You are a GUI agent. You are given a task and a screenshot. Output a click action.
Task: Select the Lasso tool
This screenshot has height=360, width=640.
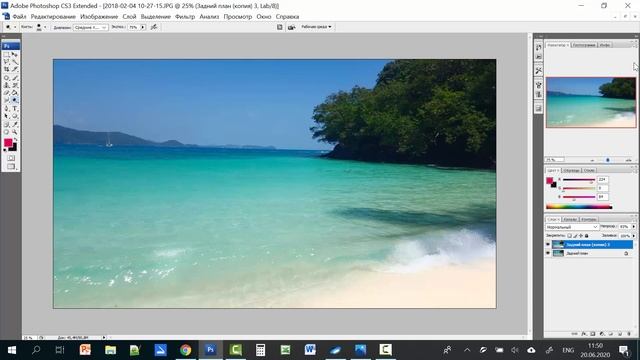[x=6, y=62]
